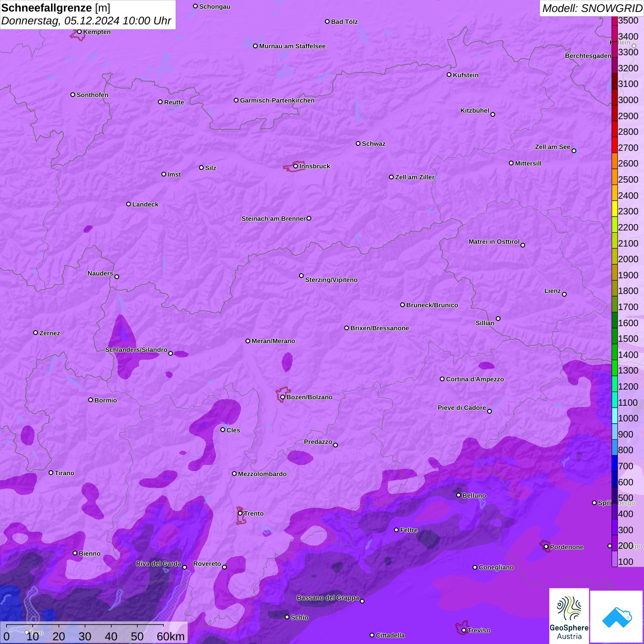Click the "Schneefallgrenze [m]" title
Screen dimensions: 644x644
pos(56,8)
